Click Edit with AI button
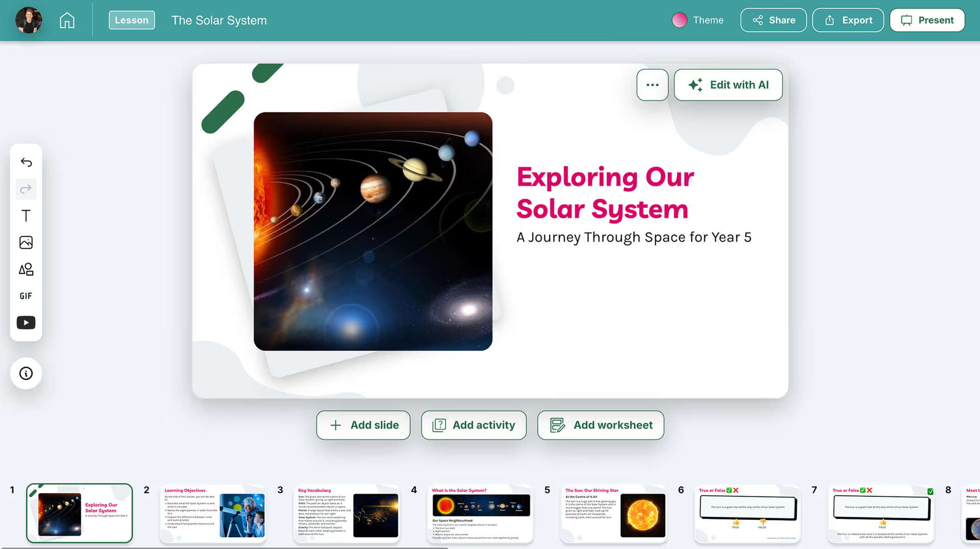The width and height of the screenshot is (980, 549). [x=728, y=85]
